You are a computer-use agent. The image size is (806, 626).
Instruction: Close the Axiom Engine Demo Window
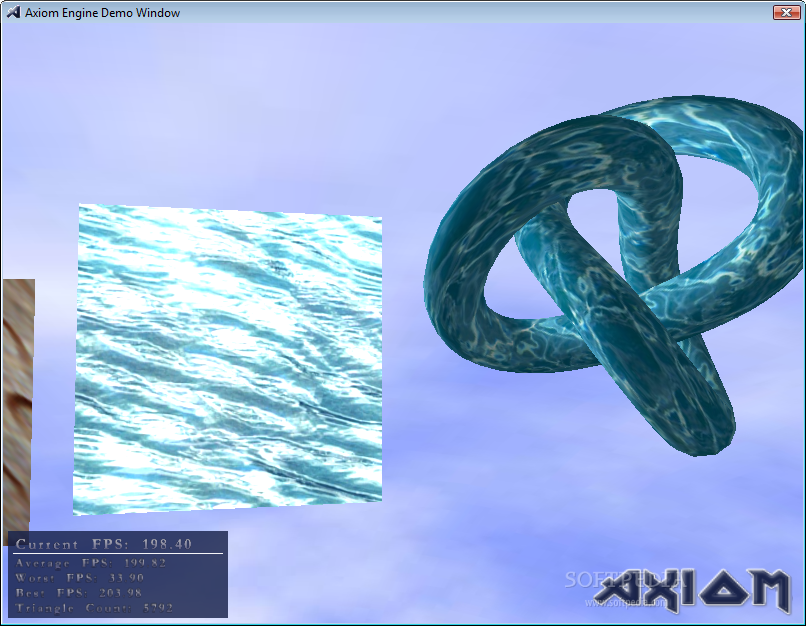point(786,12)
